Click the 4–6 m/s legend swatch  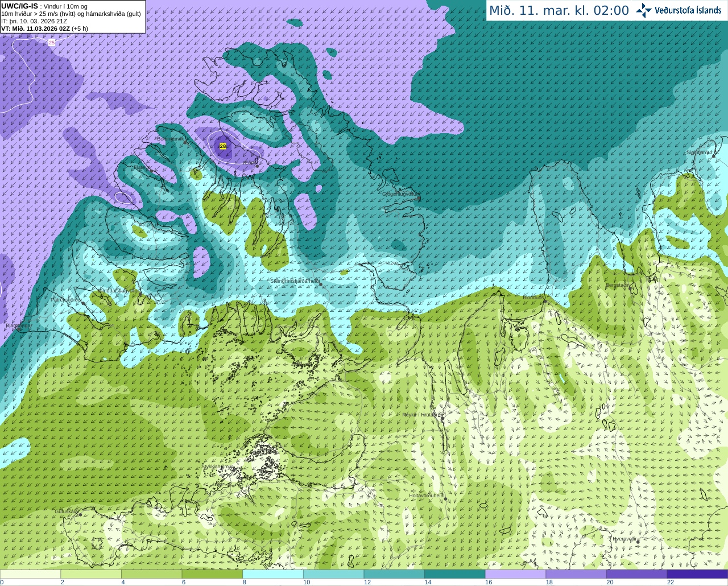coord(151,574)
